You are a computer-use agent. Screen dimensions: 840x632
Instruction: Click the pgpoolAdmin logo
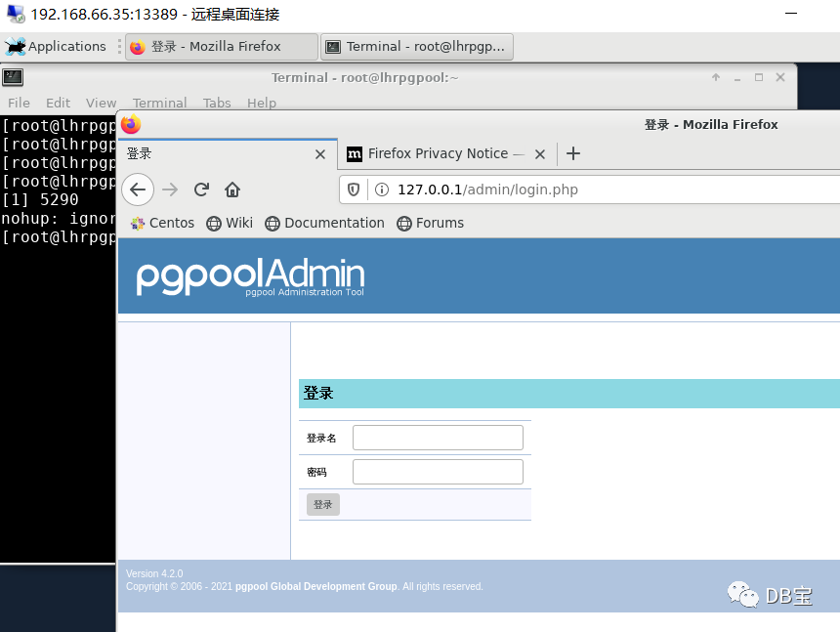[x=250, y=276]
